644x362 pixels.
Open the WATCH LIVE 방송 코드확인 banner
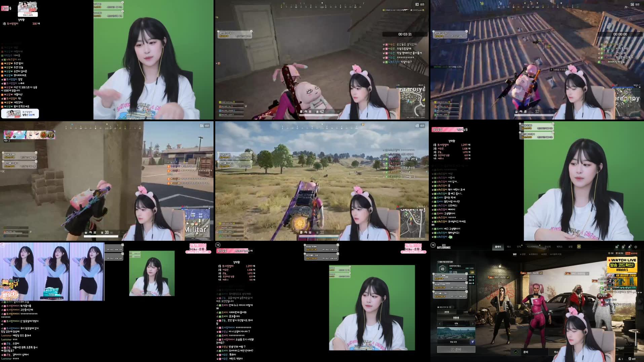click(622, 265)
